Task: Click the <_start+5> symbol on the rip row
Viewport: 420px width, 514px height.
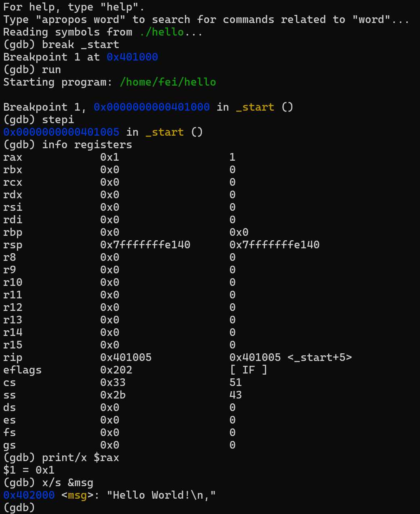Action: pyautogui.click(x=319, y=357)
